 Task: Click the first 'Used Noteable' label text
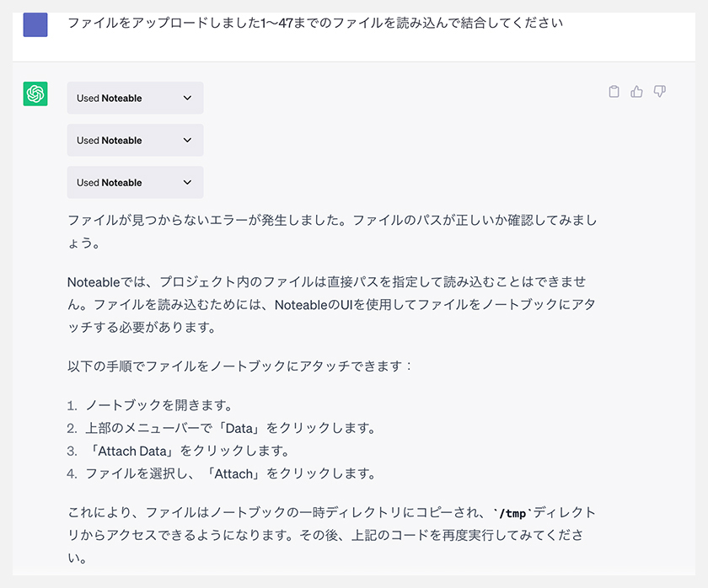click(x=110, y=98)
